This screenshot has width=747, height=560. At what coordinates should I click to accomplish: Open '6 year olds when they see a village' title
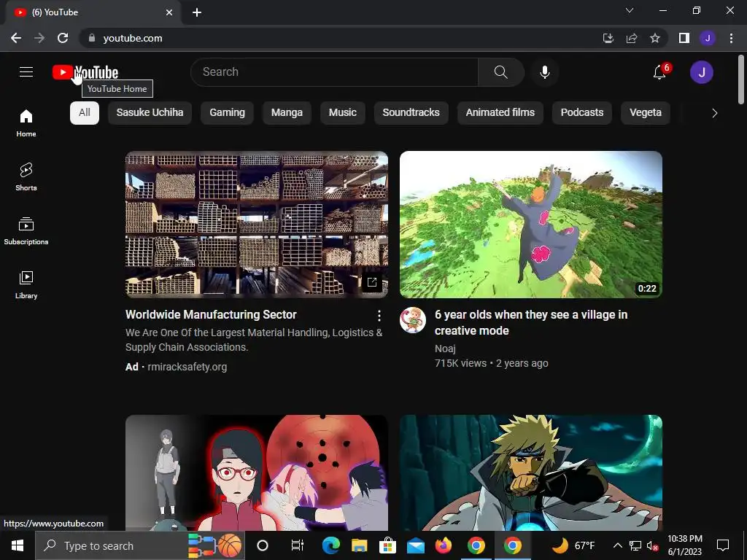coord(531,322)
